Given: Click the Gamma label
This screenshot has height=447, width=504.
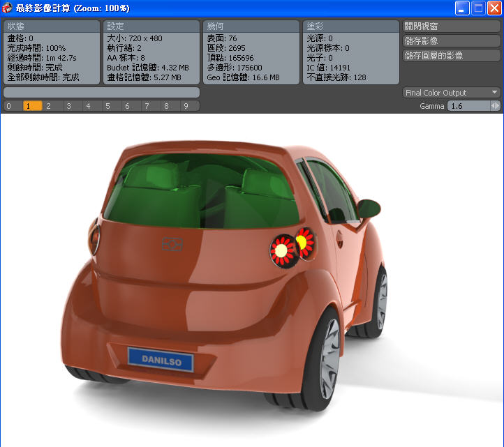Looking at the screenshot, I should click(x=431, y=106).
